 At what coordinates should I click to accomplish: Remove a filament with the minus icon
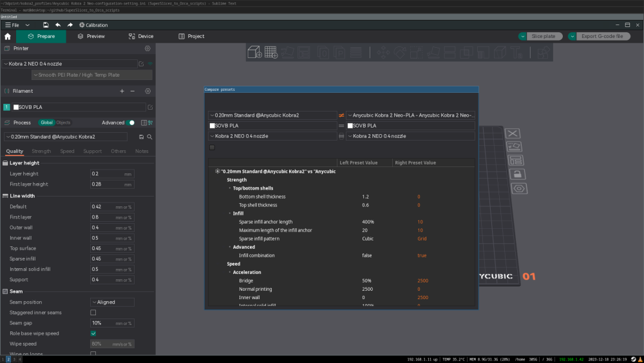pyautogui.click(x=132, y=92)
